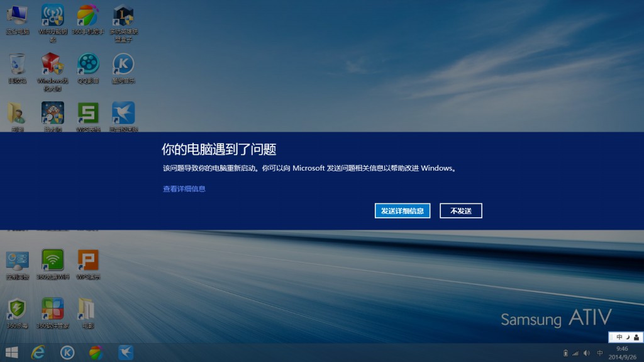
Task: Open the WPS表格 desktop shortcut
Action: (x=88, y=116)
